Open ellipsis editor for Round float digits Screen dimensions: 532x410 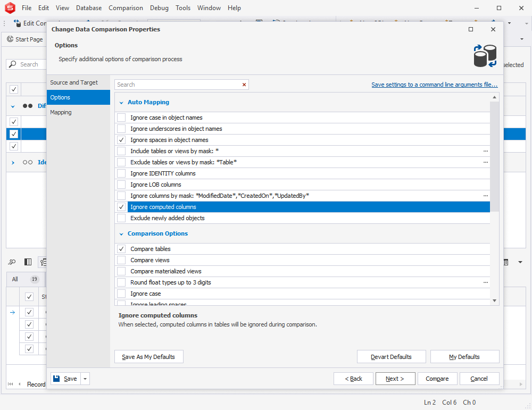[486, 282]
